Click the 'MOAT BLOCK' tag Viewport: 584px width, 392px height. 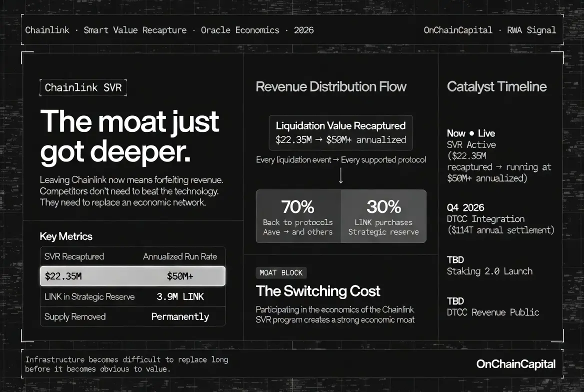(281, 273)
